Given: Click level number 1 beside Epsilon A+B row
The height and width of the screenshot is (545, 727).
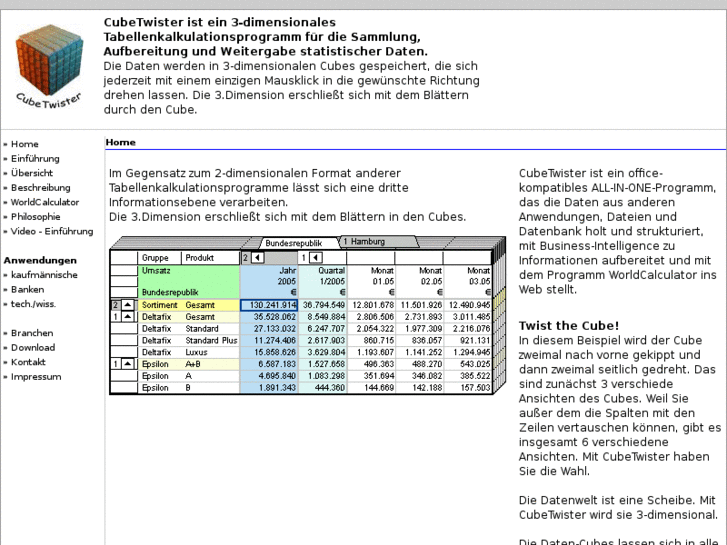Looking at the screenshot, I should 116,364.
